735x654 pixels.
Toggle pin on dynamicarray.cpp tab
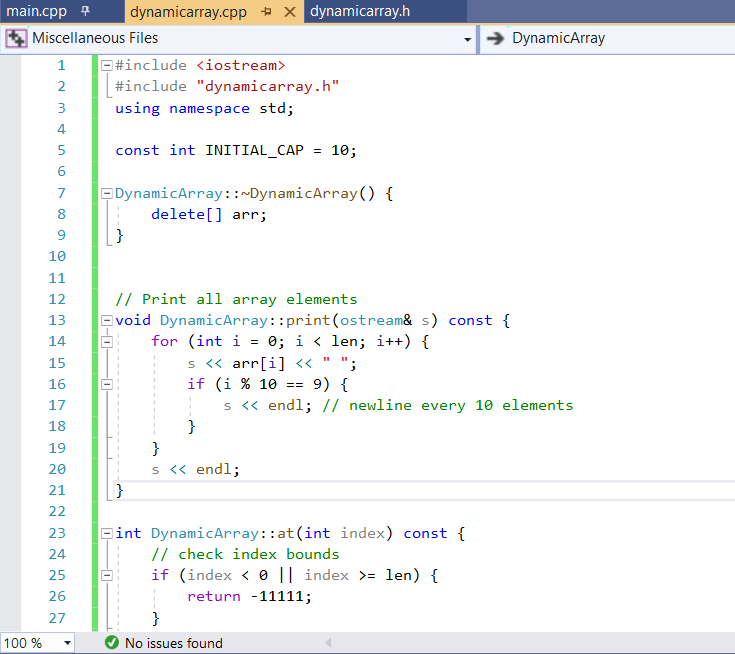point(266,12)
